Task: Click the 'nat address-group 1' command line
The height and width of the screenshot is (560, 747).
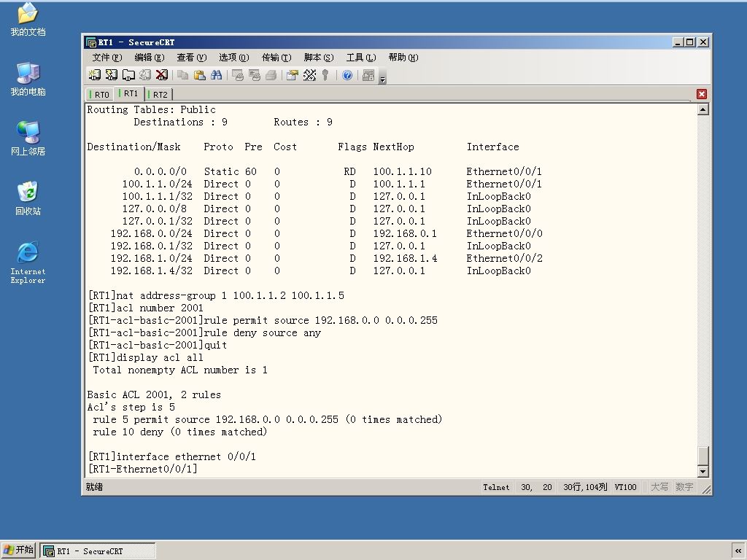Action: [x=216, y=295]
